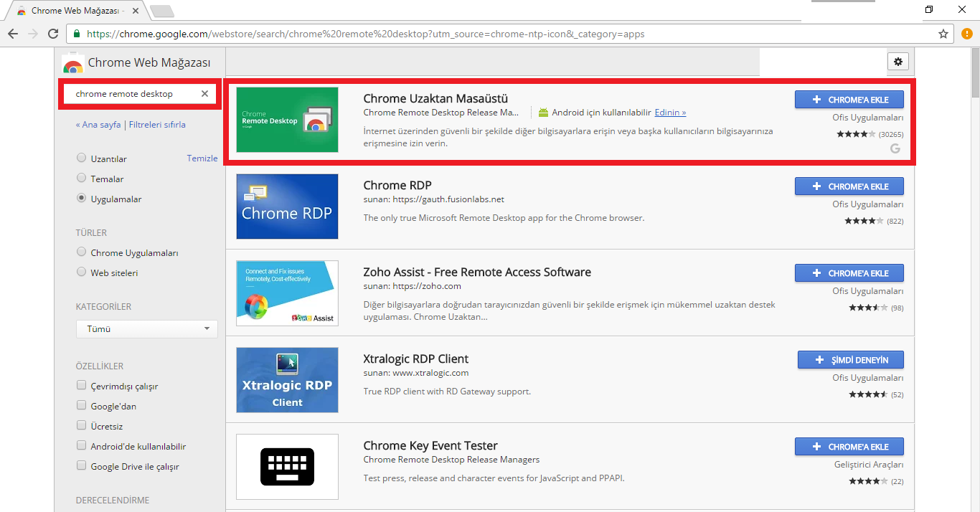Open the Tümü category dropdown
Viewport: 980px width, 512px height.
146,328
